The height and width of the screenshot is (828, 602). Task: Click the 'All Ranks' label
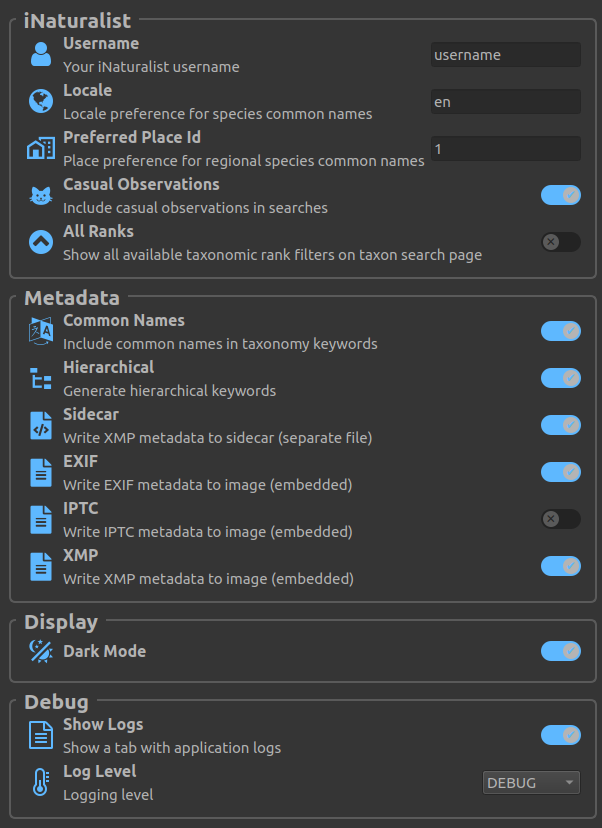98,231
